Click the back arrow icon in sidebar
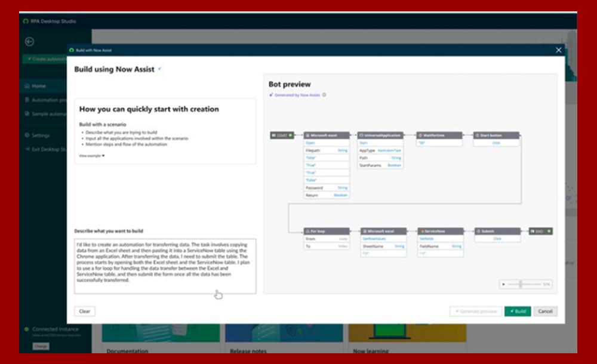This screenshot has height=364, width=597. [28, 41]
